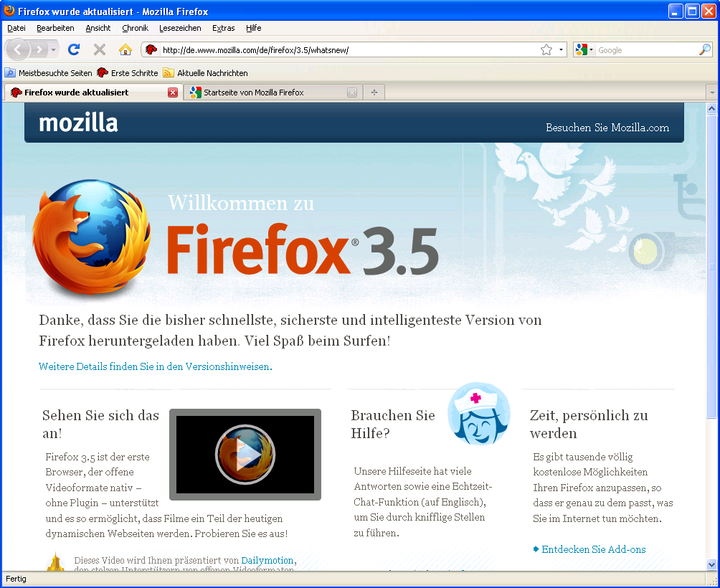This screenshot has width=720, height=588.
Task: Close the Firefox wurde aktualisiert tab
Action: 173,93
